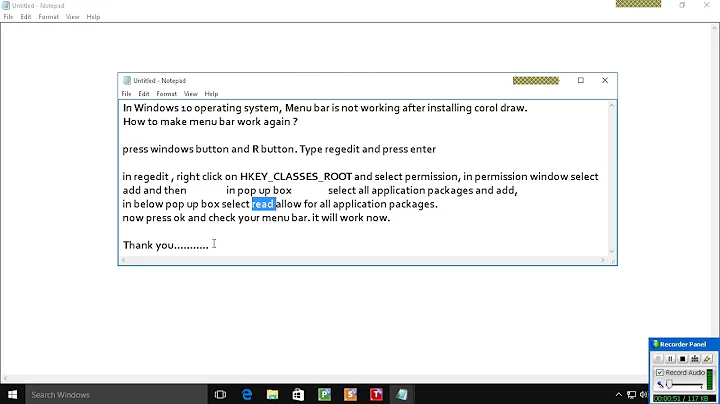Open View menu in inner Notepad window
Image resolution: width=720 pixels, height=404 pixels.
pyautogui.click(x=191, y=94)
